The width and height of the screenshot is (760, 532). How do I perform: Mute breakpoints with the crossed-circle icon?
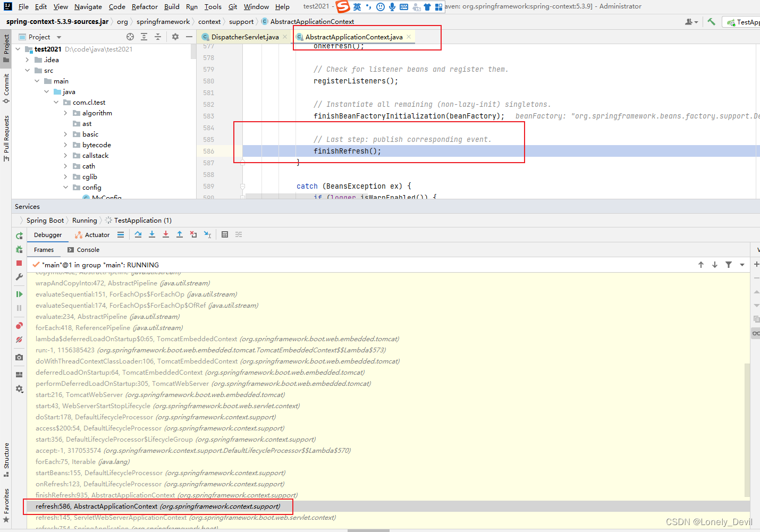point(19,339)
